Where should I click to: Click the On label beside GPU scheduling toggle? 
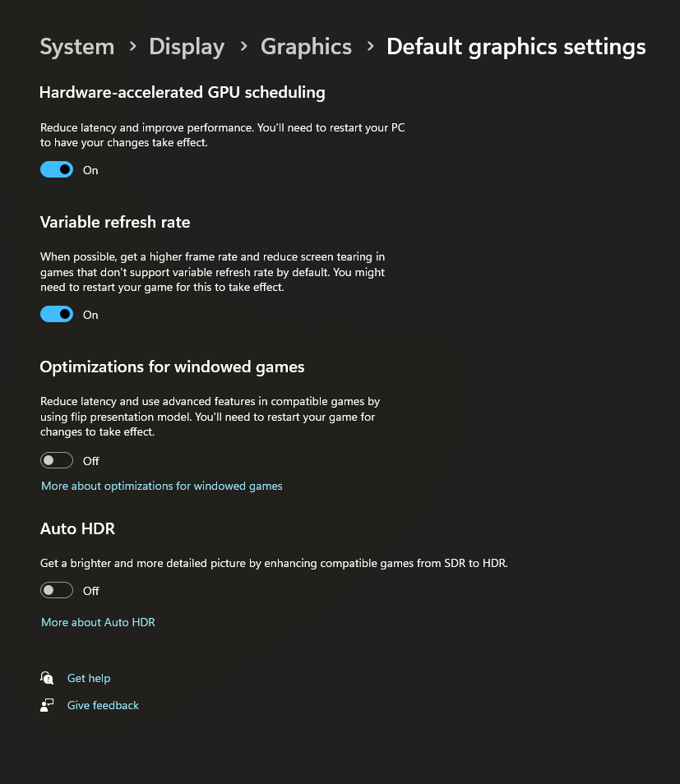[x=90, y=171]
